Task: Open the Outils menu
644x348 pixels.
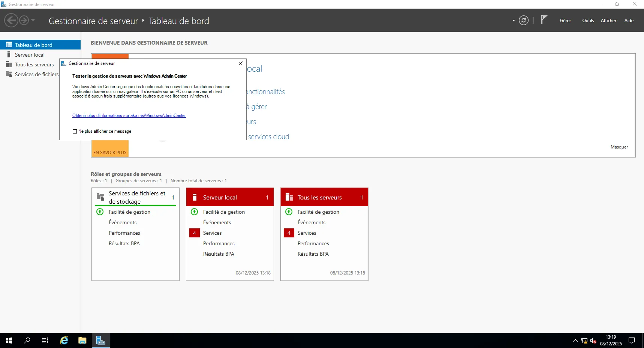Action: point(588,21)
